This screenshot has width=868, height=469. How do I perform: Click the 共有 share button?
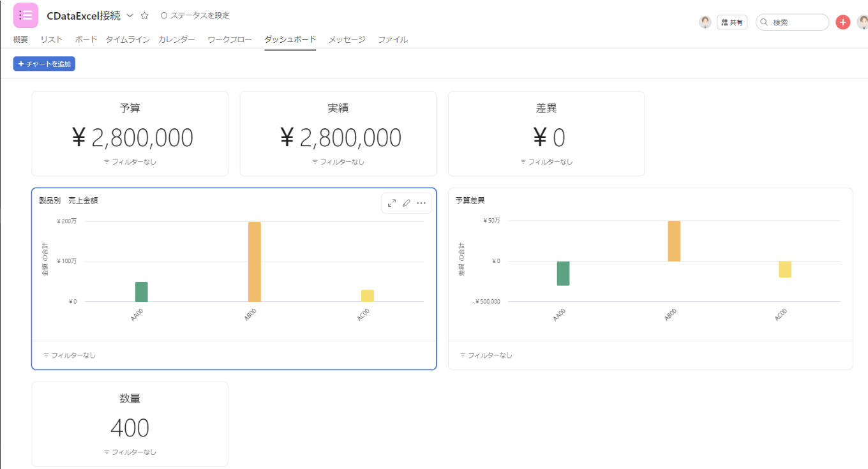tap(732, 22)
